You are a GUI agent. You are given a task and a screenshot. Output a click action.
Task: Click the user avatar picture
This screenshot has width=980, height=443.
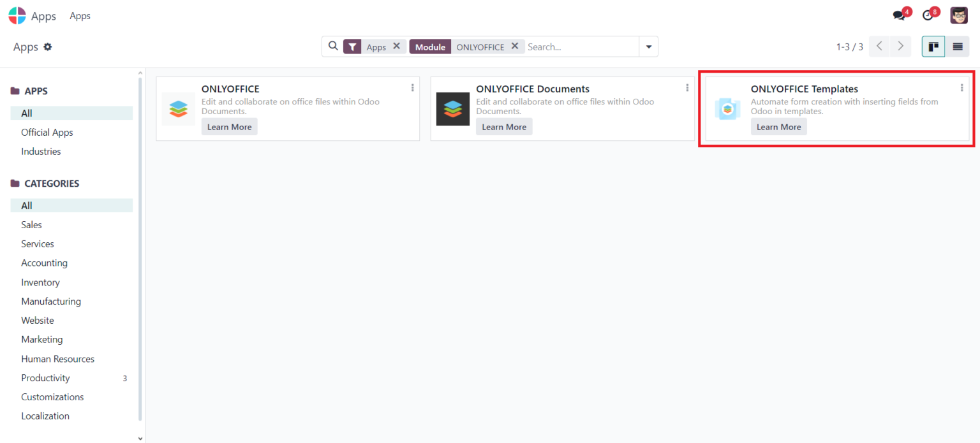(x=959, y=15)
